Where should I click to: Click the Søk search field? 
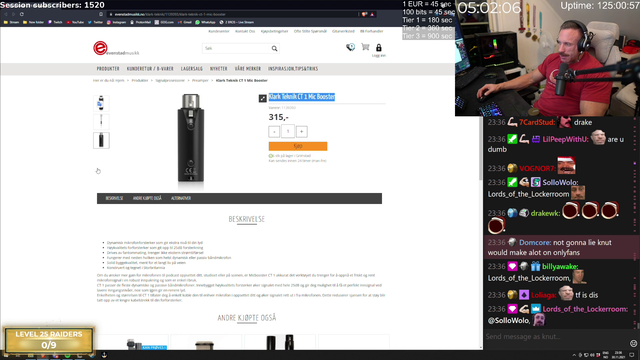236,49
